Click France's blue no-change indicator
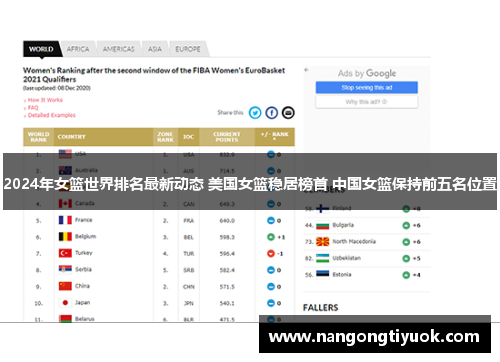500x362 pixels. click(x=271, y=220)
